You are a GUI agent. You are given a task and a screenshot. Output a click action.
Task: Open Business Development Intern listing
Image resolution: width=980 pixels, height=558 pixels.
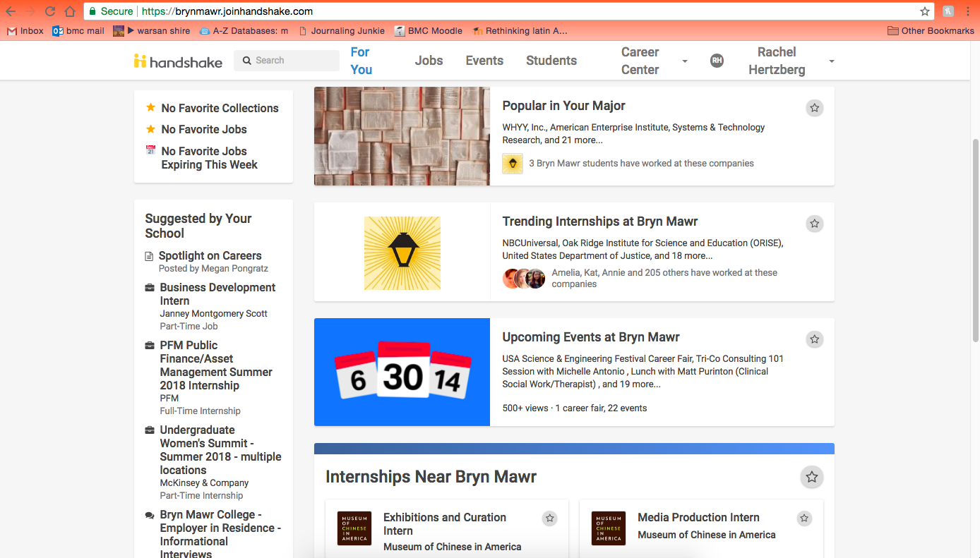tap(217, 294)
